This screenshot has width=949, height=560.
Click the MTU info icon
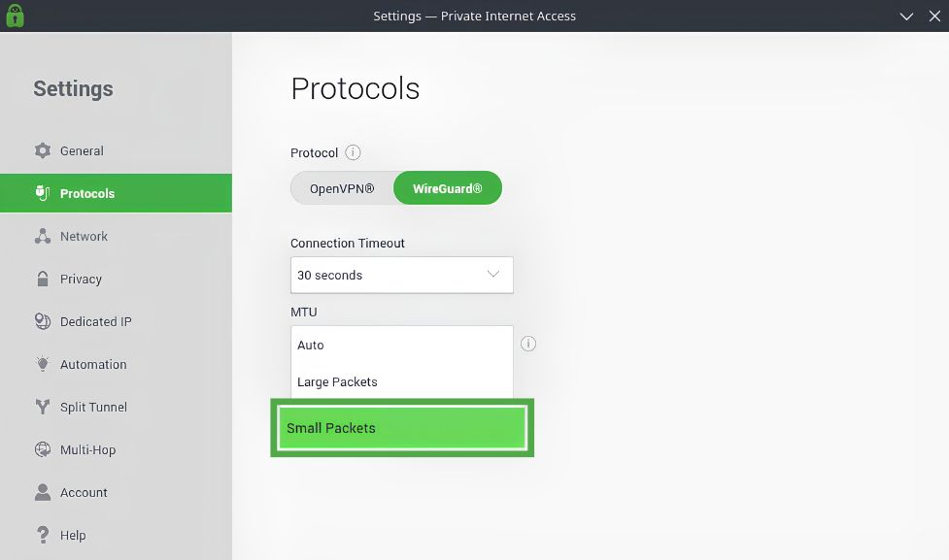(x=528, y=344)
